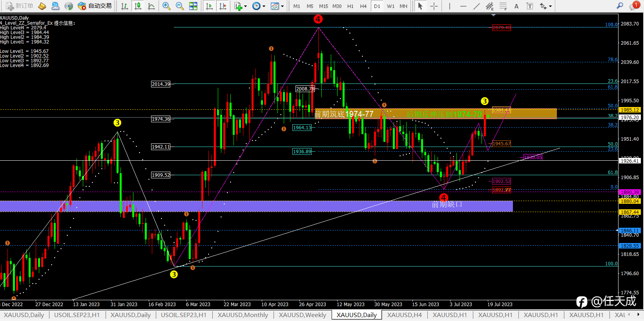
Task: Select the H4 timeframe
Action: (x=363, y=6)
